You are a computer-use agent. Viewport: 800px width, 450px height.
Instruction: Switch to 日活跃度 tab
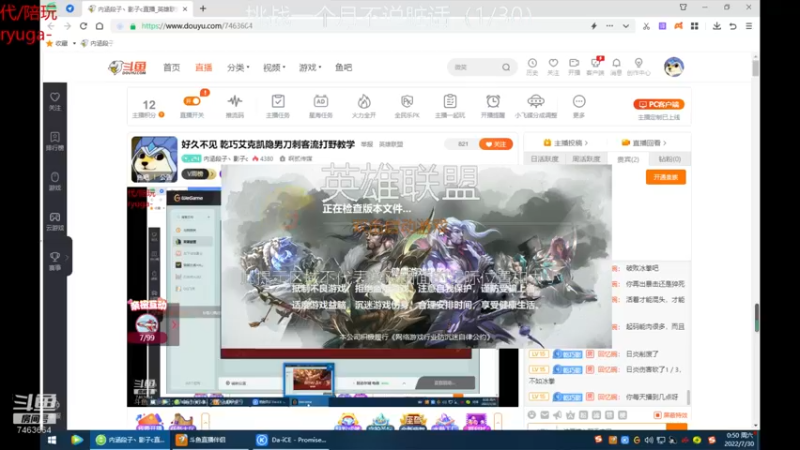pos(544,159)
